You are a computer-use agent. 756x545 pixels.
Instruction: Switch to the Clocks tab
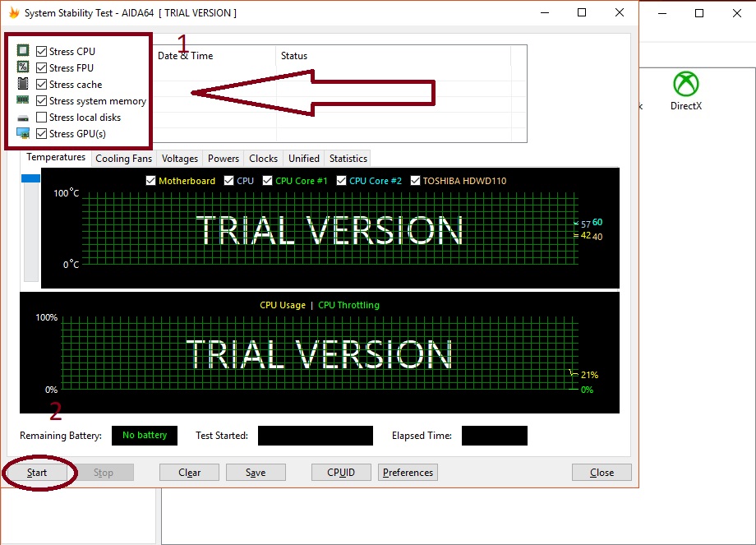(263, 159)
